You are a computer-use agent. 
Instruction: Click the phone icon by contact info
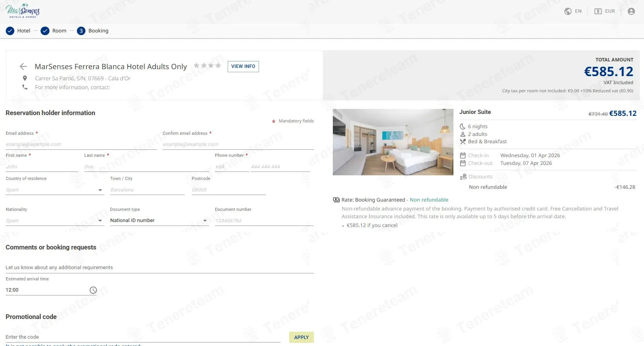25,87
